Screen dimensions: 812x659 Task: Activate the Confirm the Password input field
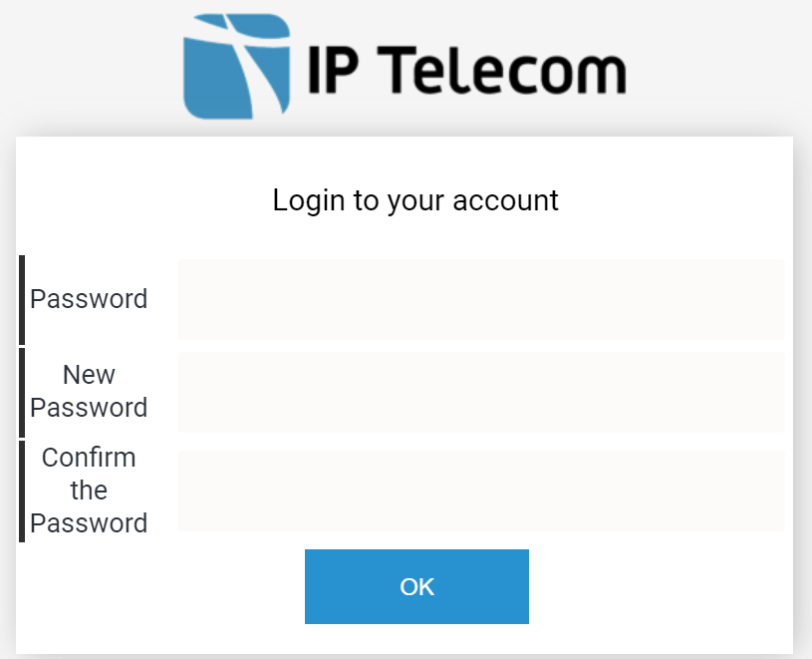point(481,491)
